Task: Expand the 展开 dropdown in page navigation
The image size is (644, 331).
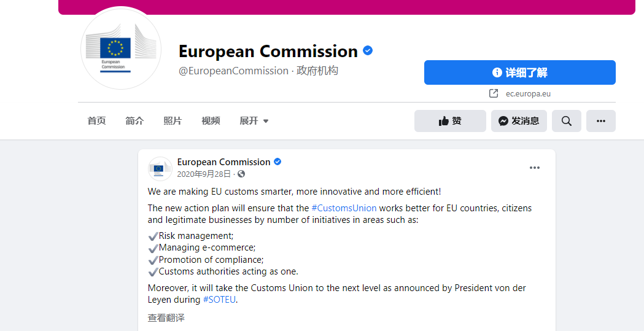Action: point(254,121)
